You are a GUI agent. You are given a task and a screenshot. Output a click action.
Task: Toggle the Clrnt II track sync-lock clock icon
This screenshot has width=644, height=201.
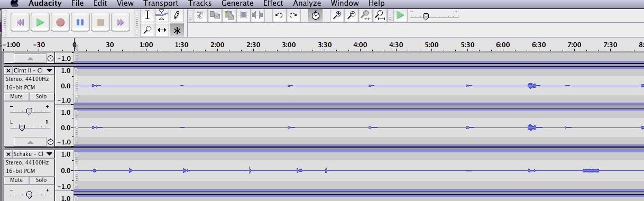click(50, 141)
